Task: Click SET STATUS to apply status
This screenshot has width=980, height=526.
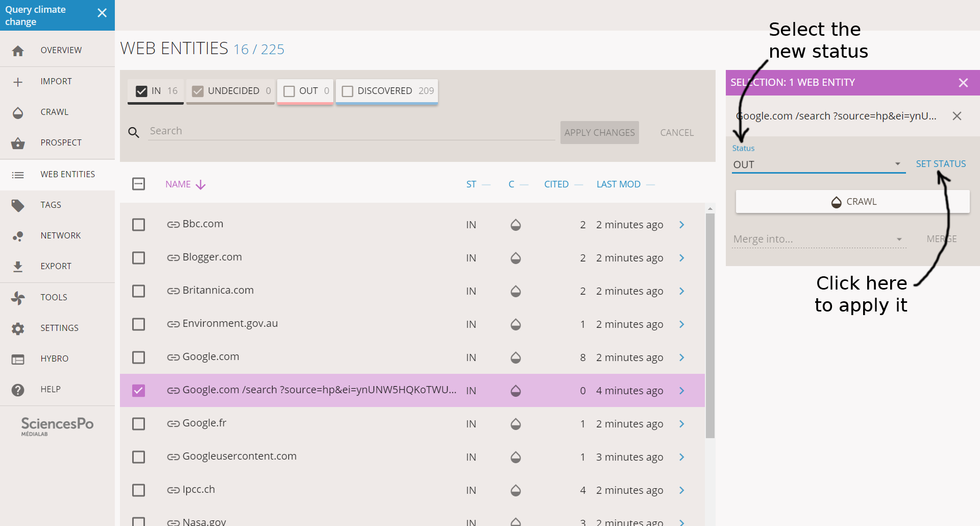Action: 941,164
